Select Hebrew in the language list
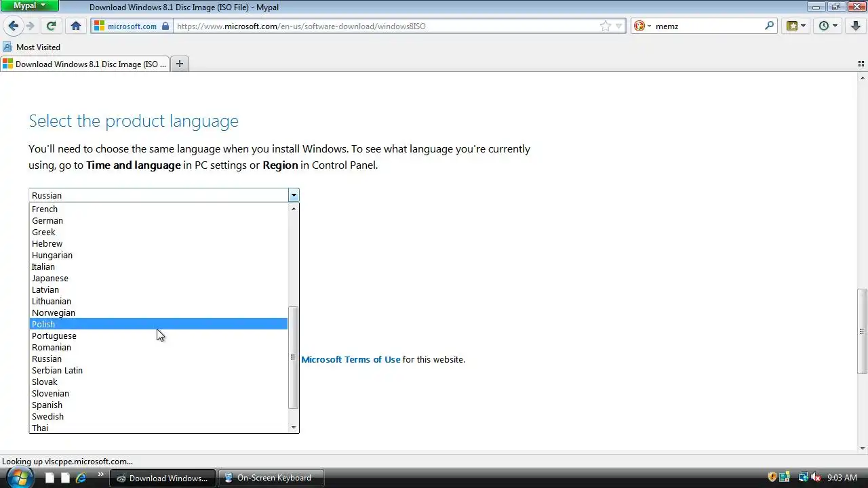Screen dimensions: 868x488 pyautogui.click(x=159, y=243)
